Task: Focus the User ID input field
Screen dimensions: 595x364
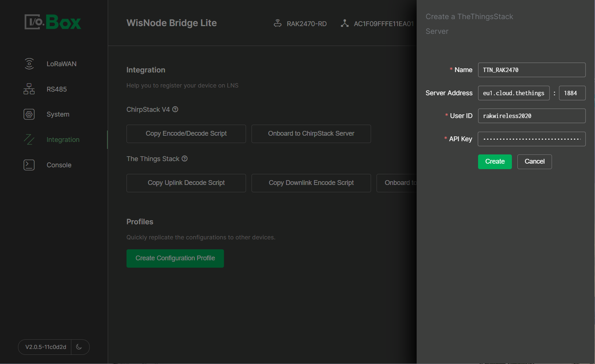Action: tap(532, 116)
